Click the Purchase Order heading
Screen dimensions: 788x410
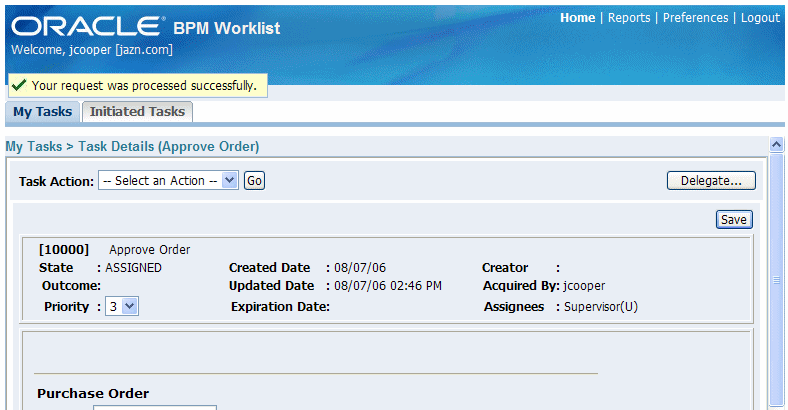coord(93,393)
